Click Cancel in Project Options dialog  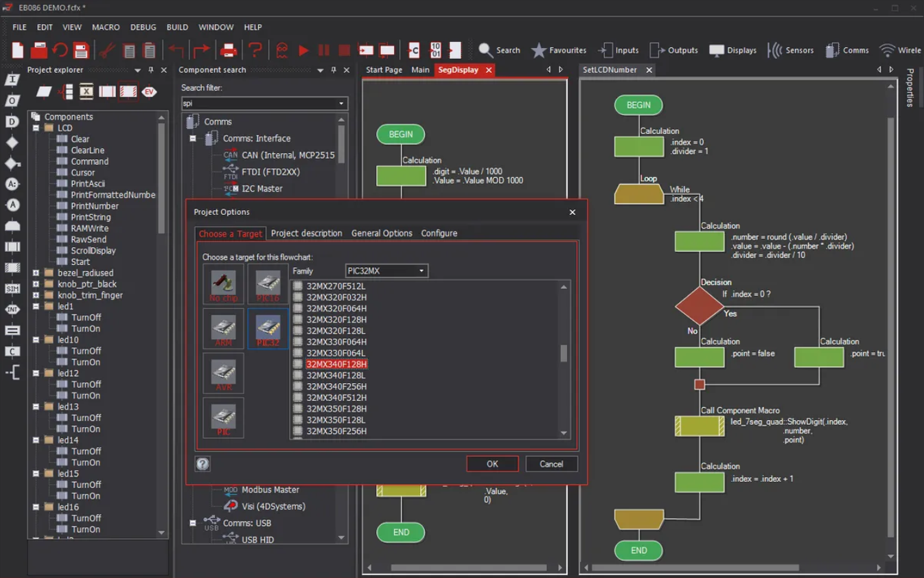pyautogui.click(x=551, y=464)
